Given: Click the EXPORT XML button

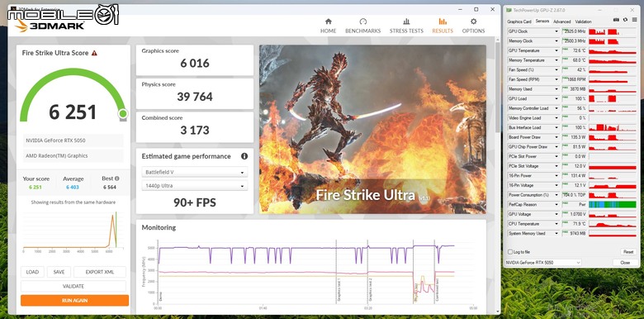Looking at the screenshot, I should (100, 272).
